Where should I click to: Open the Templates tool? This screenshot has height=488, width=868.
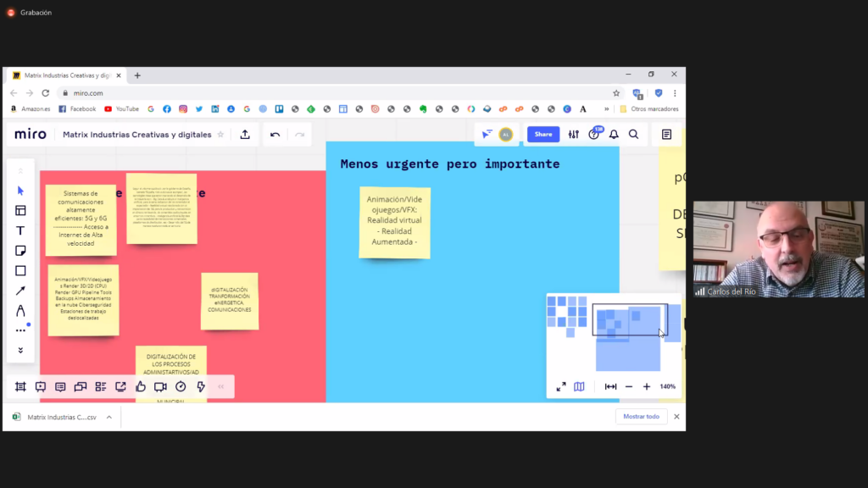point(20,211)
